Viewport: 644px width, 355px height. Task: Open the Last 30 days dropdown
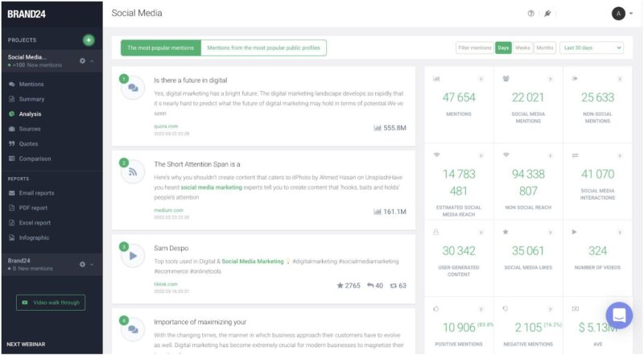click(x=592, y=47)
